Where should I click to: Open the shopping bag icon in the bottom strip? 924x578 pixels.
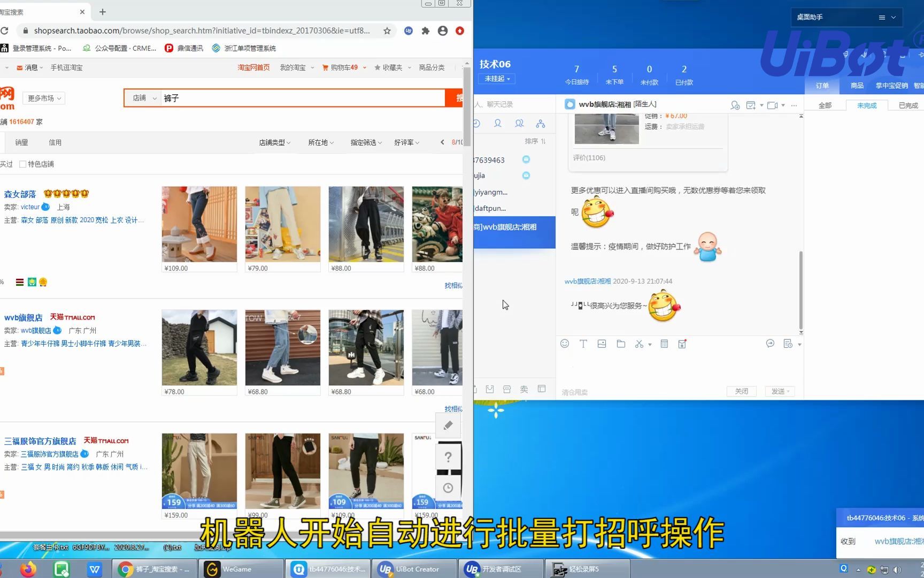pos(490,389)
